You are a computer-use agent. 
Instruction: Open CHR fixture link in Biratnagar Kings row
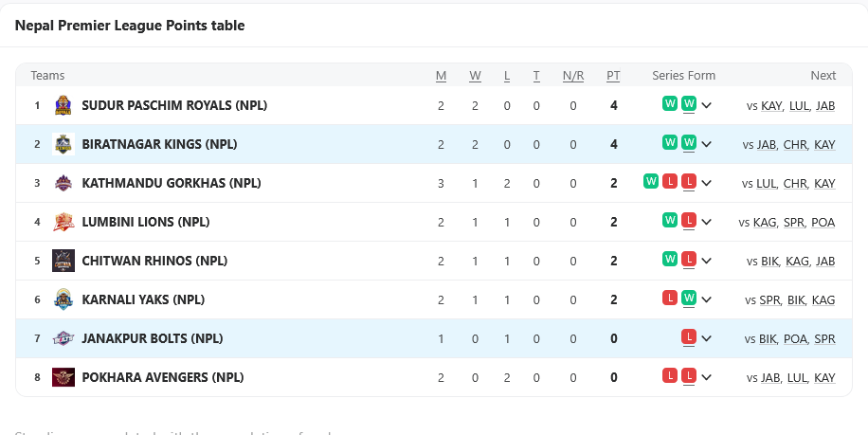[x=795, y=145]
